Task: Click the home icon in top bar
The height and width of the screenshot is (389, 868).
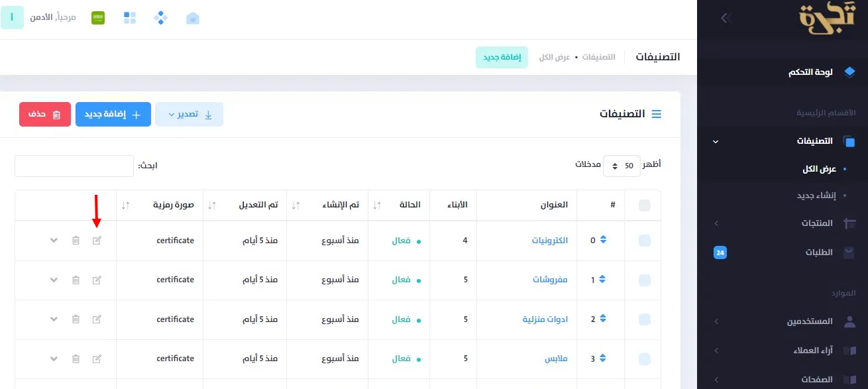Action: 192,18
